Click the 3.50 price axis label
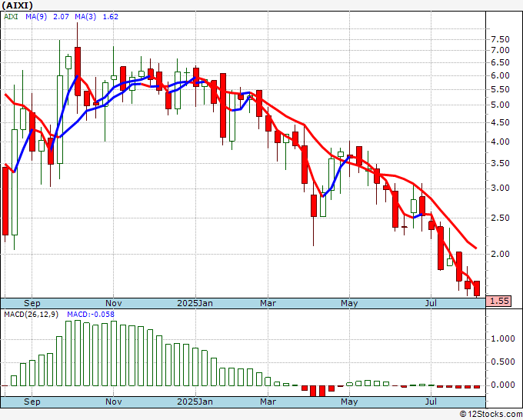The height and width of the screenshot is (420, 523). (501, 164)
